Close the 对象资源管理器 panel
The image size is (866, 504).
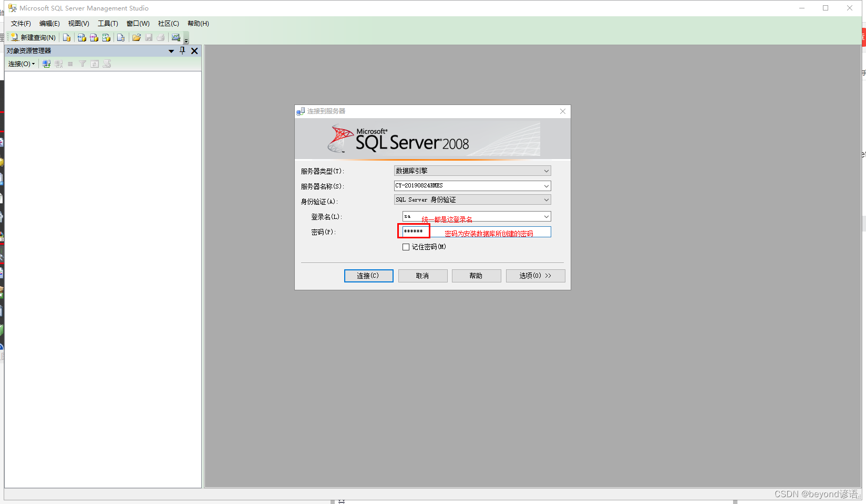click(194, 51)
